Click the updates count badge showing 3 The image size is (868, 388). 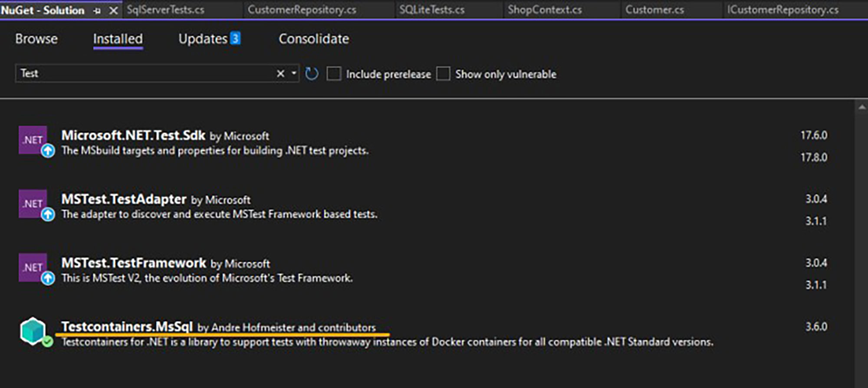(x=235, y=39)
